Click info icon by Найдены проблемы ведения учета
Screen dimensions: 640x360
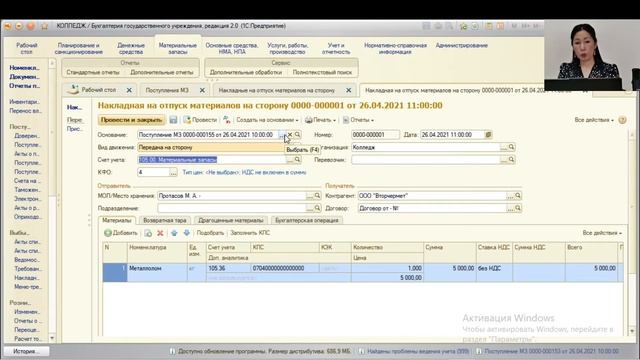click(361, 351)
